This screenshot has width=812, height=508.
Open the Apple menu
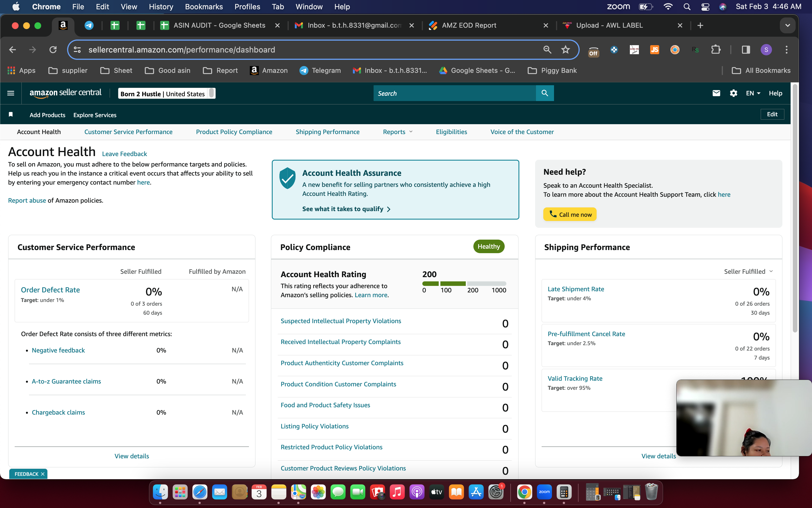tap(16, 7)
